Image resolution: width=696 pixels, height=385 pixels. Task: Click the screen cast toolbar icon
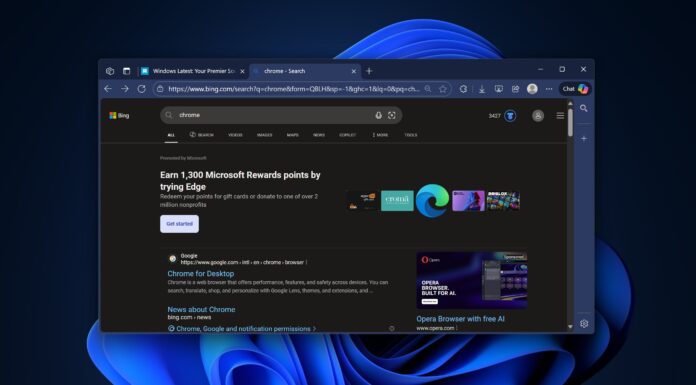click(498, 89)
